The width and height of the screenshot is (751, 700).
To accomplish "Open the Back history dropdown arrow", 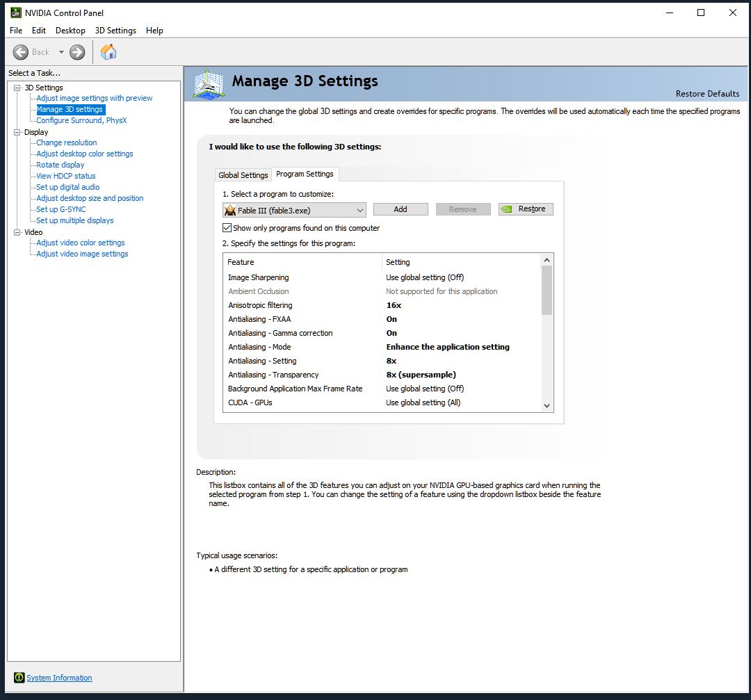I will (x=61, y=52).
